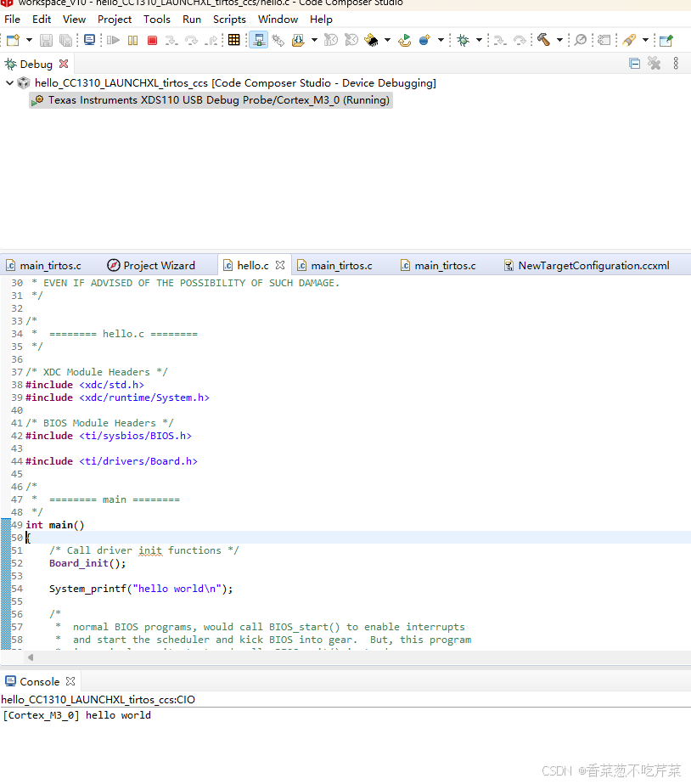Image resolution: width=691 pixels, height=784 pixels.
Task: Click the assembly step over icon left of the hammer
Action: [520, 40]
